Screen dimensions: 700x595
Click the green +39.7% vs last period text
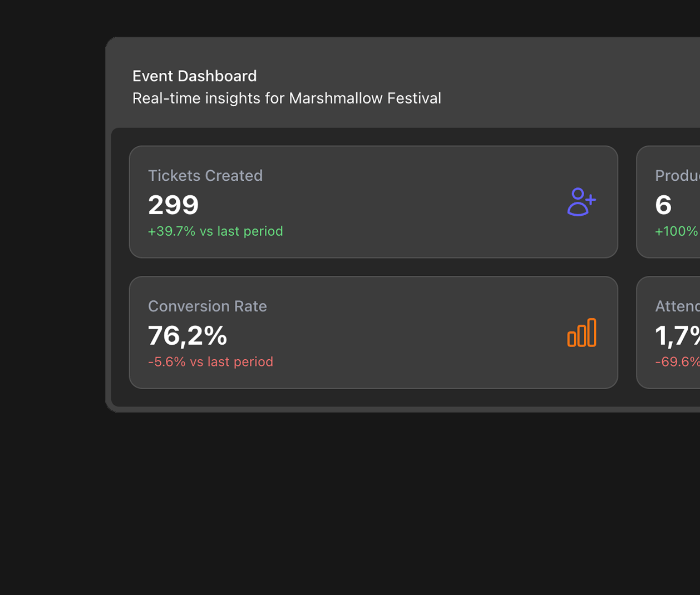point(215,231)
